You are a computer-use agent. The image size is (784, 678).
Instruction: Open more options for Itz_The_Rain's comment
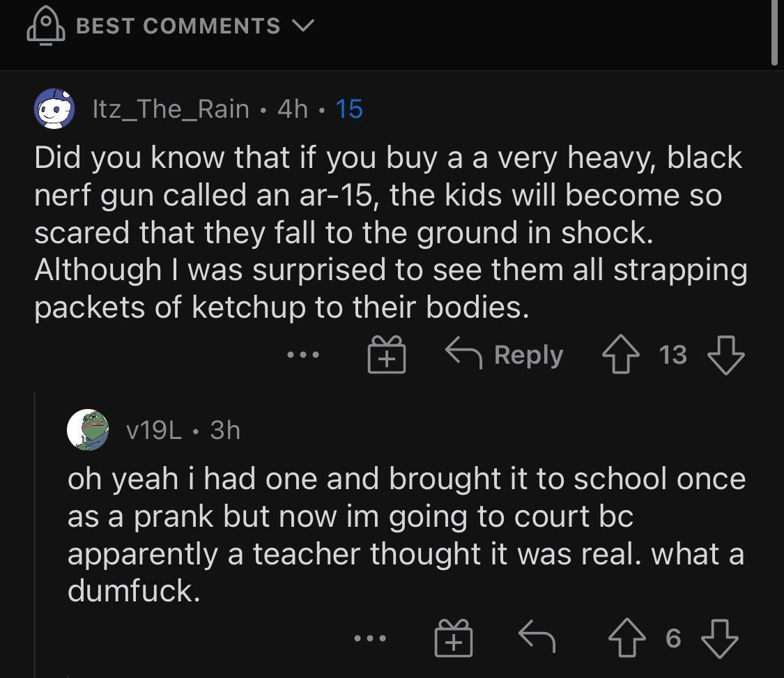click(x=303, y=355)
